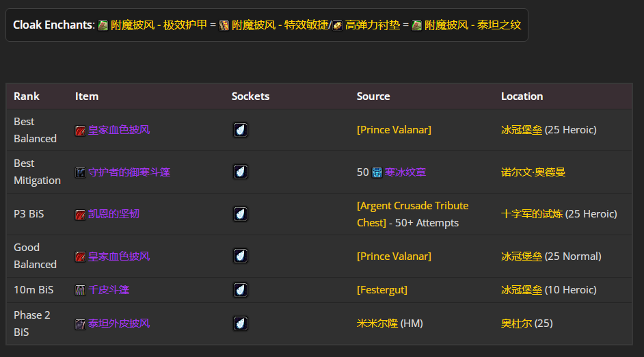Click the 干皮斗篷 item icon
The image size is (644, 357).
[81, 290]
